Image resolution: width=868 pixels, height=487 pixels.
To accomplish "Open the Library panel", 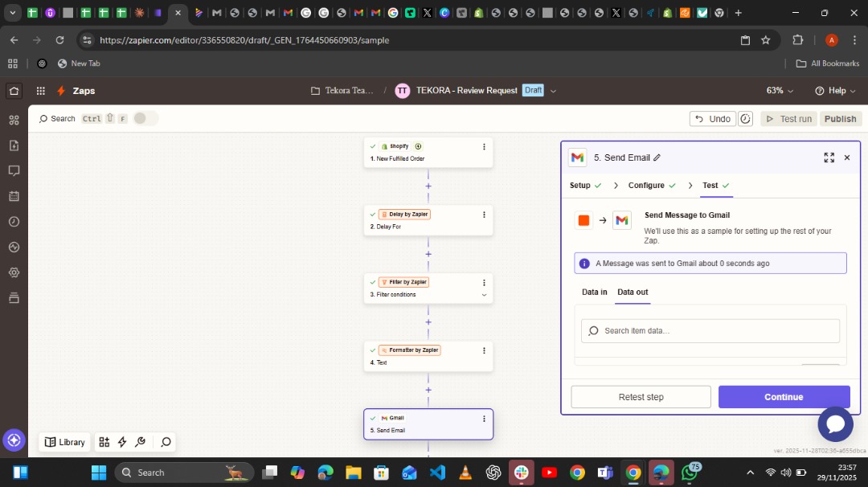I will coord(65,442).
